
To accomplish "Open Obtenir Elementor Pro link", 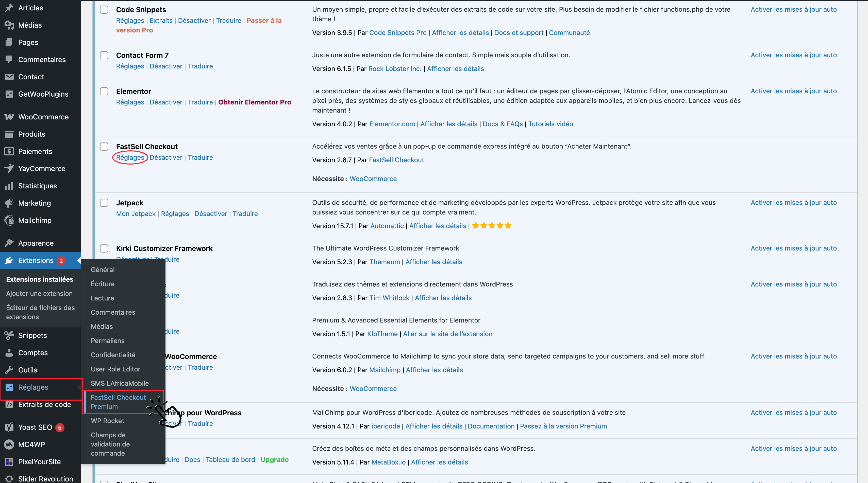I will click(255, 102).
